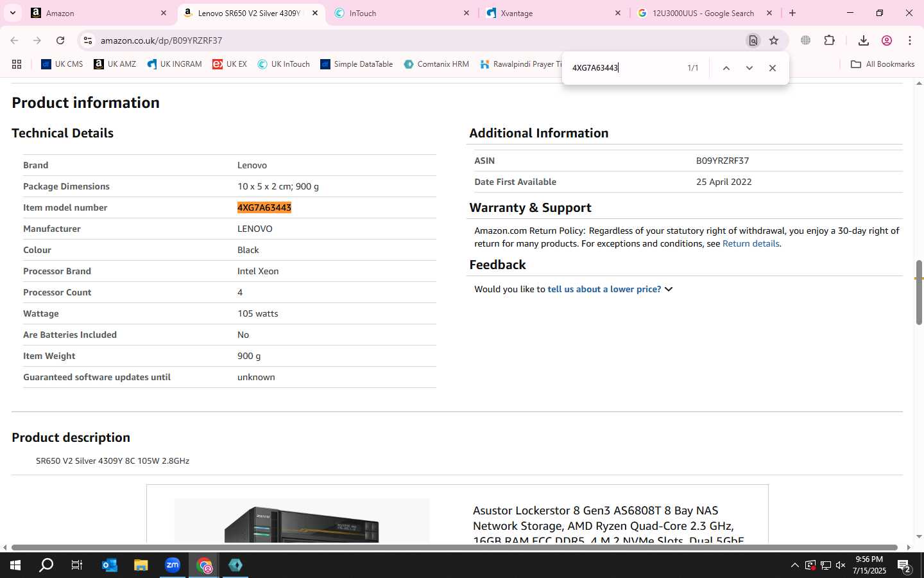Open the Windows Start menu
924x578 pixels.
click(15, 565)
